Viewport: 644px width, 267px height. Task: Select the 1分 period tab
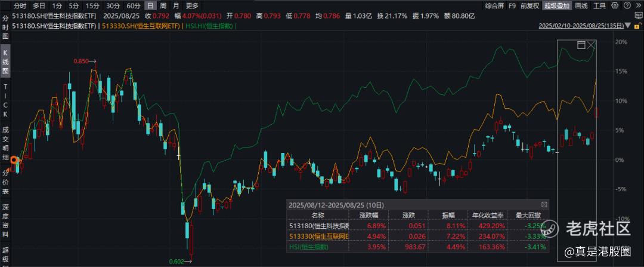[x=57, y=5]
